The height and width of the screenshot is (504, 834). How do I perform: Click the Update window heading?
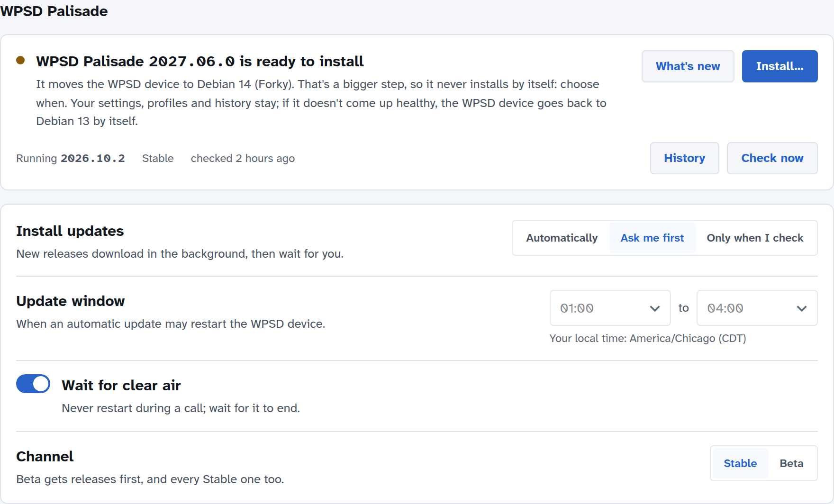coord(71,301)
